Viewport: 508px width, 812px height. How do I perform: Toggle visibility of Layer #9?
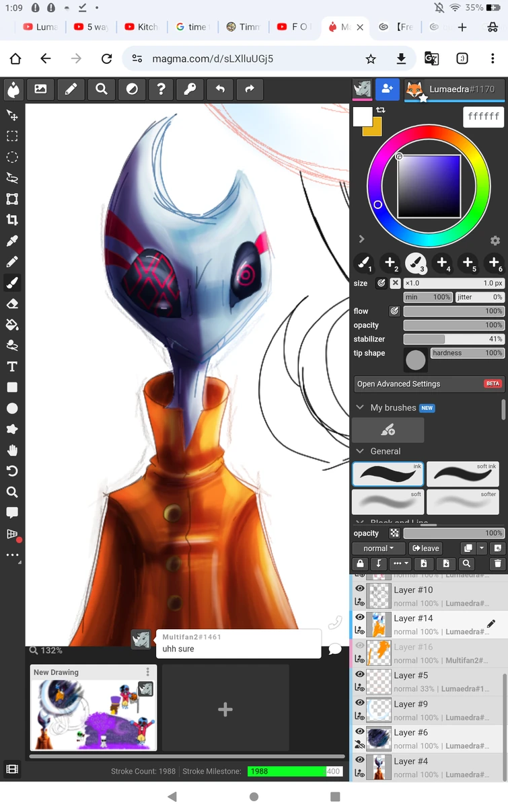tap(360, 702)
